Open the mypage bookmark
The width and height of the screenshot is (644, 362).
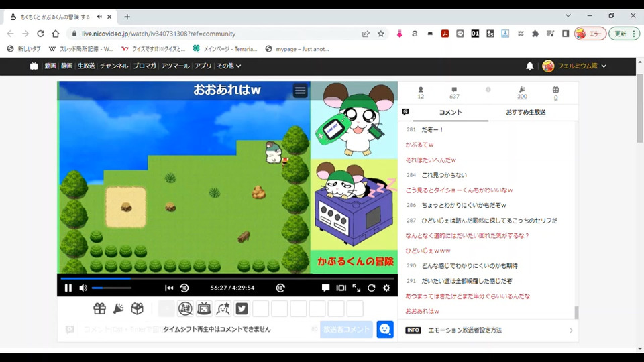297,49
